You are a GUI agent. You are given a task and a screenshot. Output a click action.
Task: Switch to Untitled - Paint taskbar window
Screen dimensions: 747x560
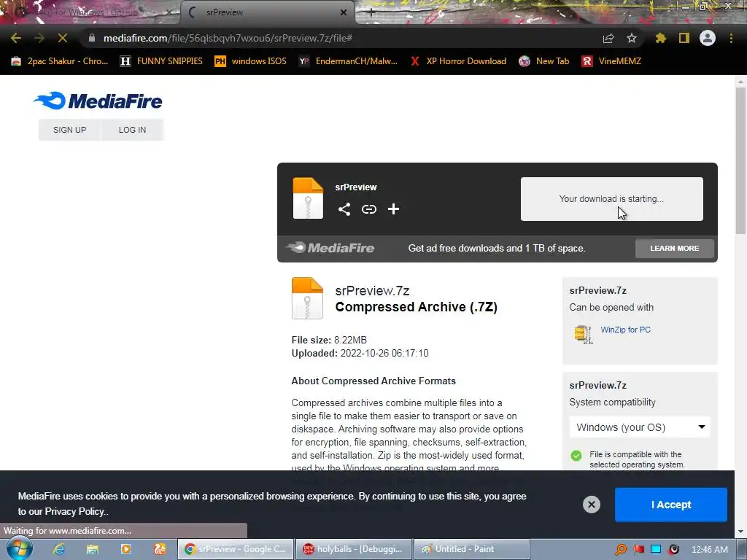(472, 549)
